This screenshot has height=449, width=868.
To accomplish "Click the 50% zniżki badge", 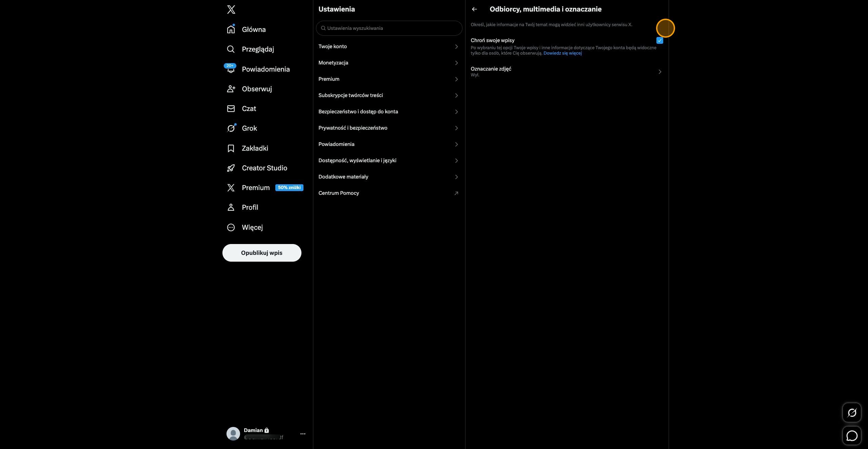I will point(289,188).
